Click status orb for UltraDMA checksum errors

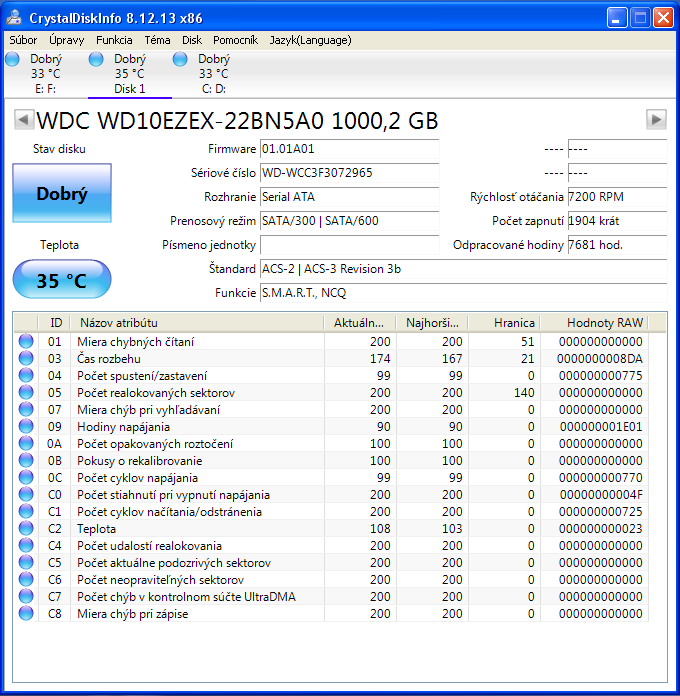tap(26, 597)
